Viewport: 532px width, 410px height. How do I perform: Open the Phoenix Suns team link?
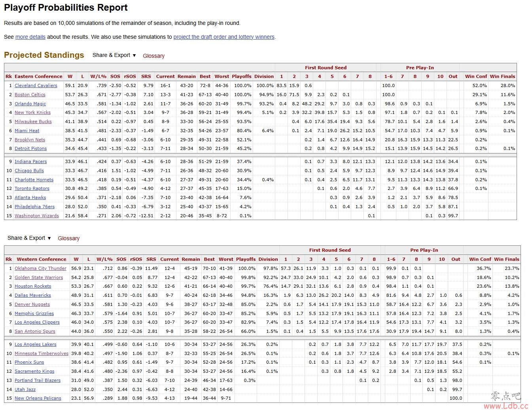click(x=30, y=362)
